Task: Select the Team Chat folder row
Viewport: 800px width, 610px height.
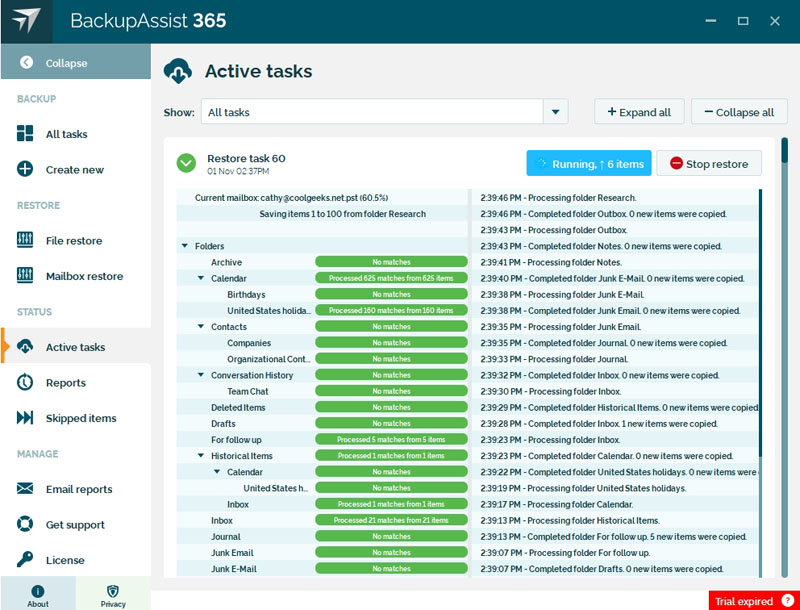Action: click(x=322, y=391)
